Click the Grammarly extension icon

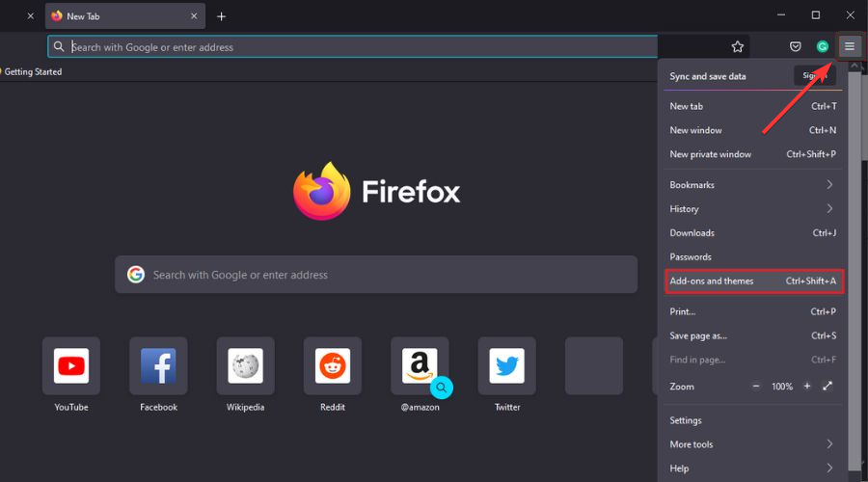[x=822, y=47]
